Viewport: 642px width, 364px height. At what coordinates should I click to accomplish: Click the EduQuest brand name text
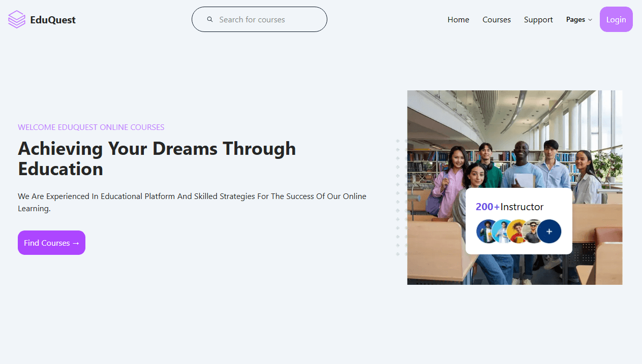tap(53, 20)
